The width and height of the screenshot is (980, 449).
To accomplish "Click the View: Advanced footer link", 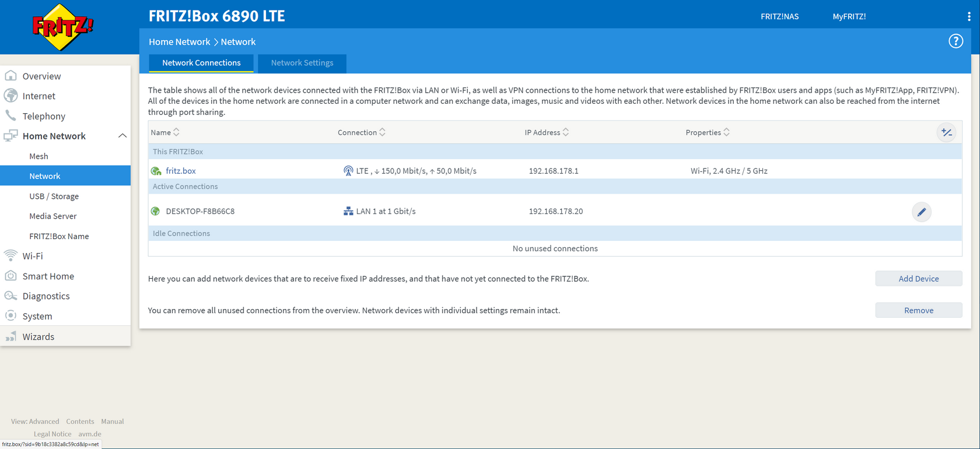I will pyautogui.click(x=35, y=422).
